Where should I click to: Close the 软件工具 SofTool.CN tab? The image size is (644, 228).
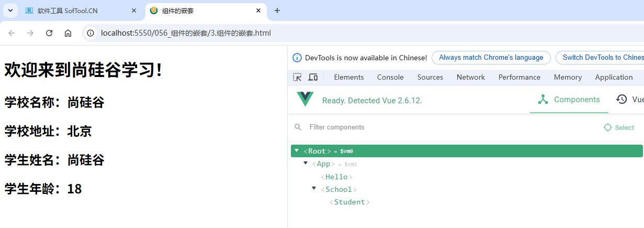(134, 10)
